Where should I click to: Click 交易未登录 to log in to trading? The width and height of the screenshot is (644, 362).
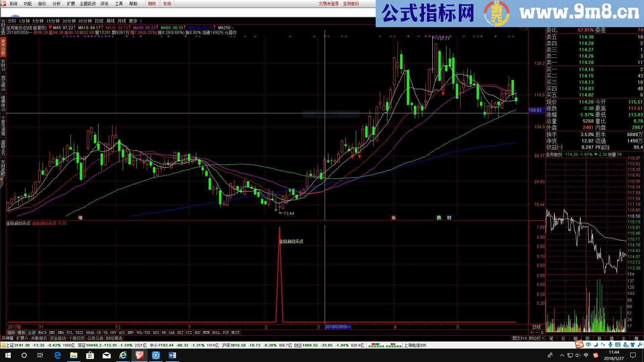point(328,4)
